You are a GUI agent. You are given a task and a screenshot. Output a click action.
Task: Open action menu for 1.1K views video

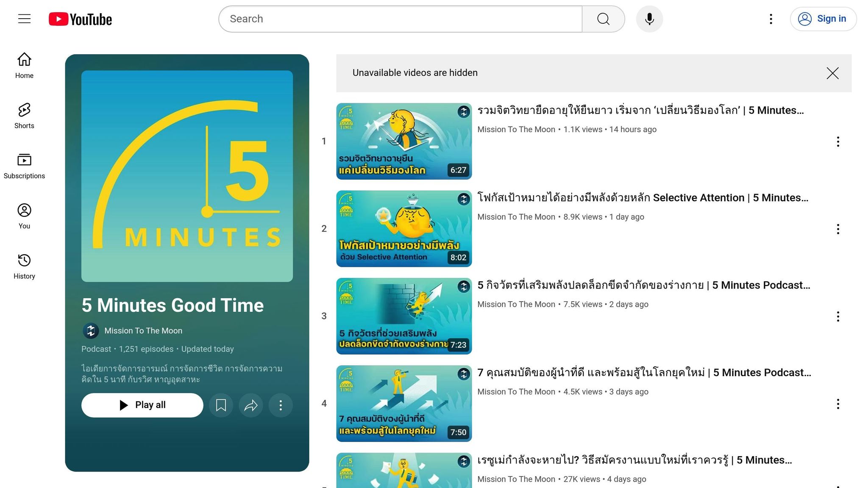point(838,142)
